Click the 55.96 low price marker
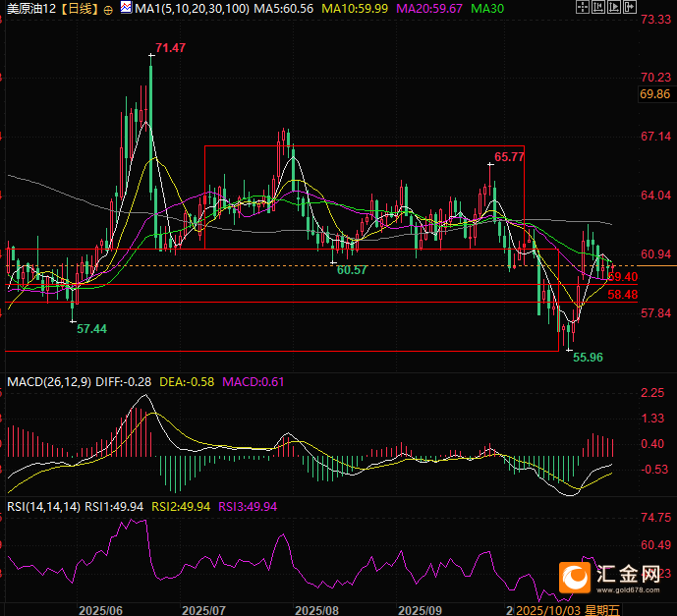This screenshot has width=677, height=616. (x=589, y=358)
